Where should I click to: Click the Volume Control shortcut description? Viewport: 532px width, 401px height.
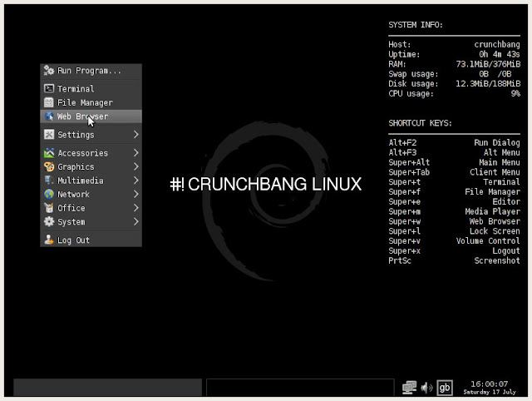[488, 241]
